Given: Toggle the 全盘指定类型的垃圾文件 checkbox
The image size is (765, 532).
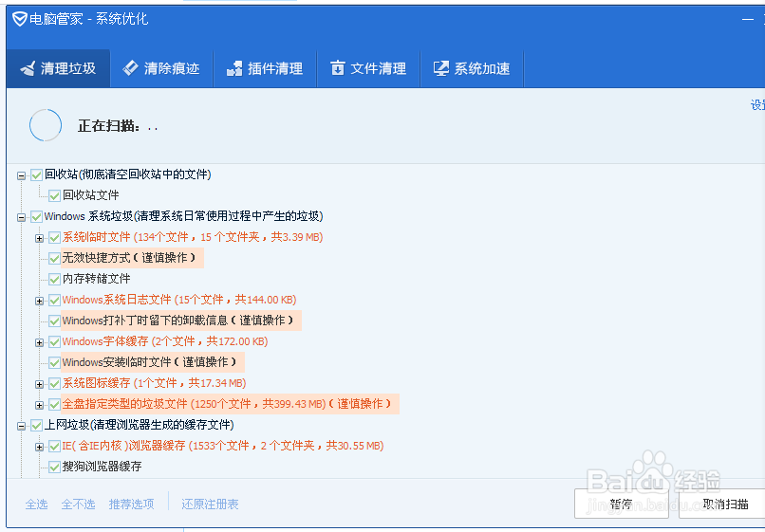Looking at the screenshot, I should 54,405.
